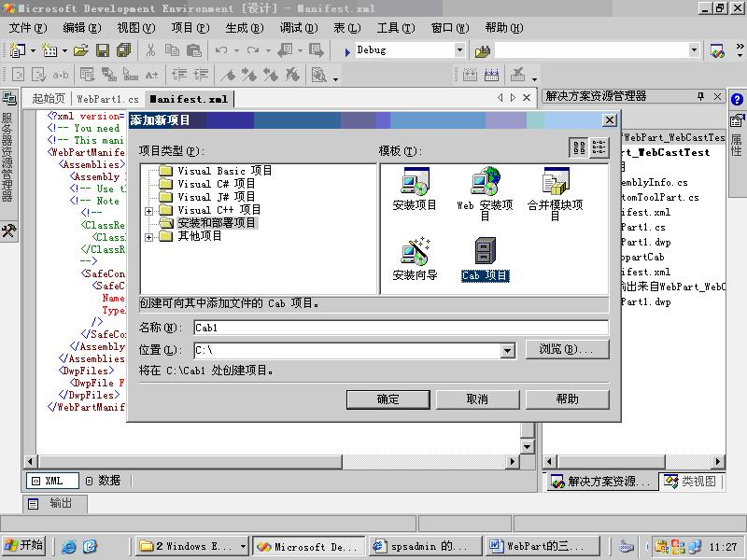Click the Start debugging play arrow
Viewport: 747px width, 560px height.
pos(346,51)
